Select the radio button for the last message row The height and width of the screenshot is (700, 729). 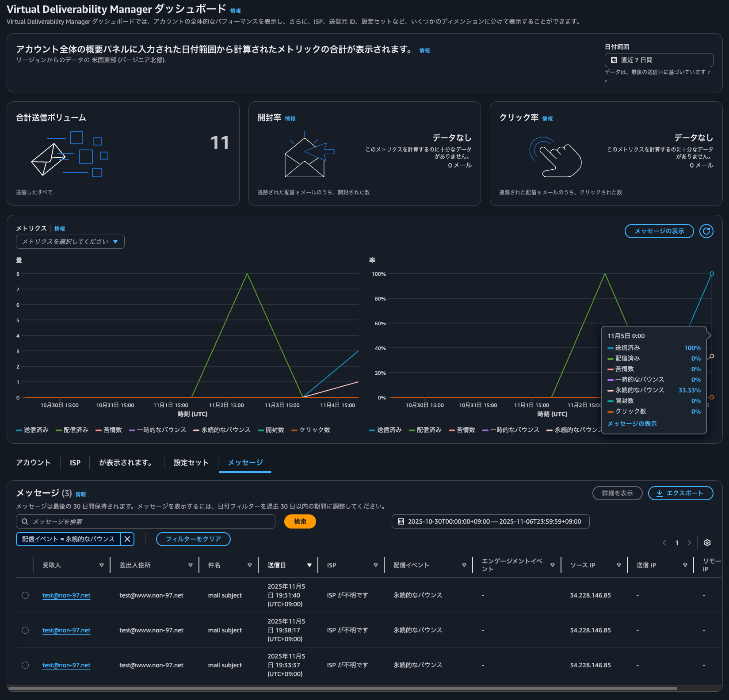(x=25, y=665)
